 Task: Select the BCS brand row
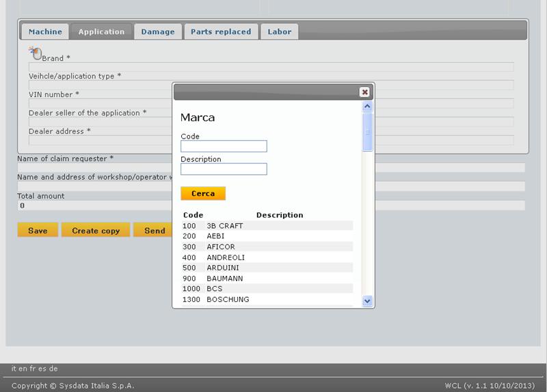[x=267, y=288]
